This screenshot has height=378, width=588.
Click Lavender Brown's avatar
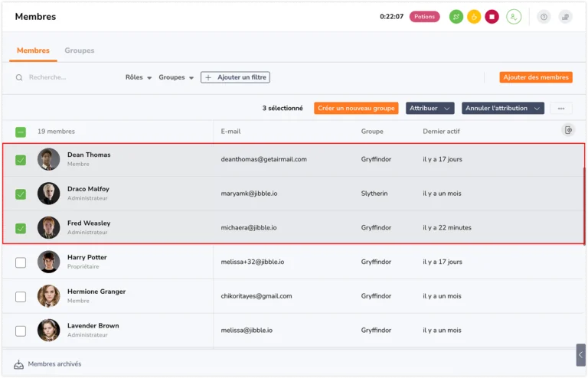[48, 330]
